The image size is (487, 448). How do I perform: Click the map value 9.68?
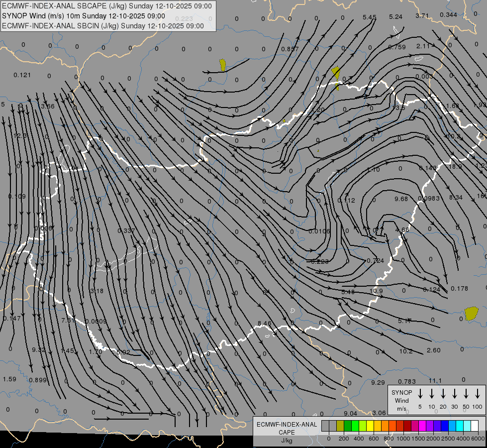[401, 199]
